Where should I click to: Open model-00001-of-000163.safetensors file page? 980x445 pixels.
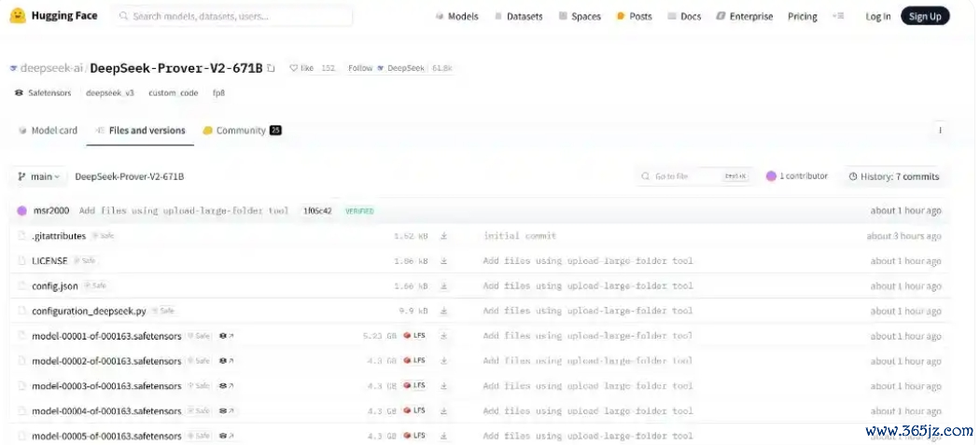point(106,336)
